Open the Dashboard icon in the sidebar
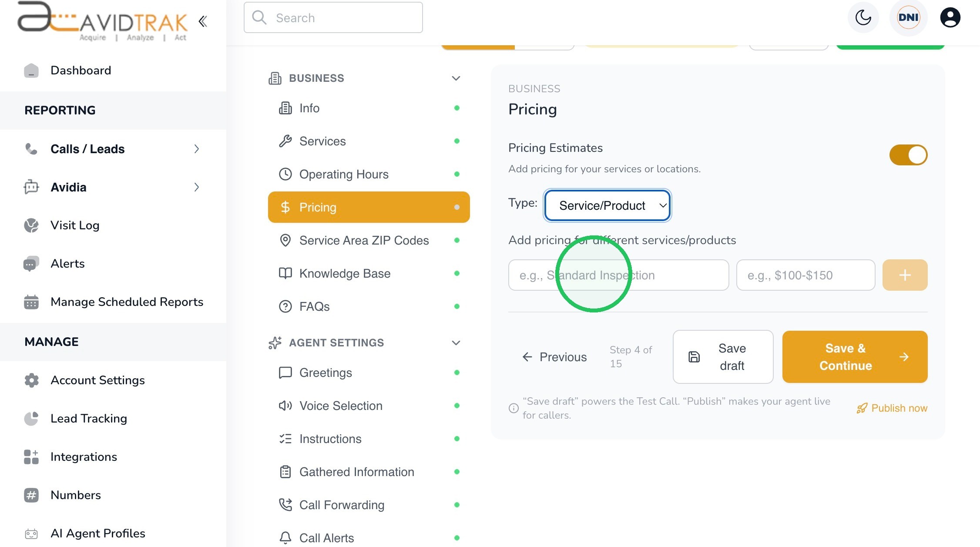Image resolution: width=980 pixels, height=547 pixels. 31,70
